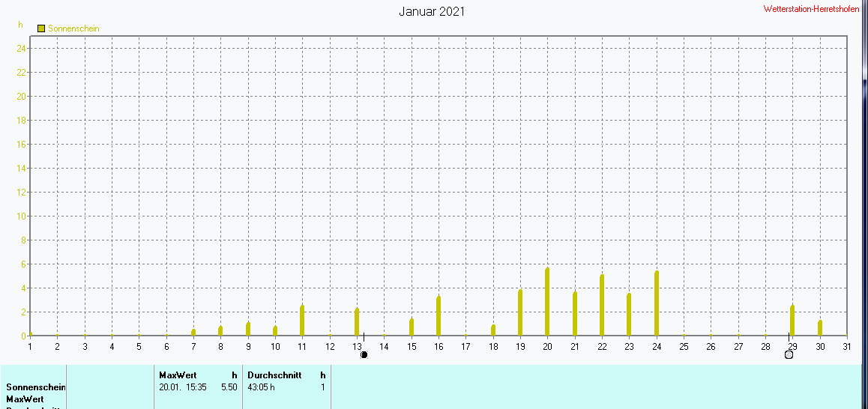Click the x-axis day label 1

click(x=30, y=347)
